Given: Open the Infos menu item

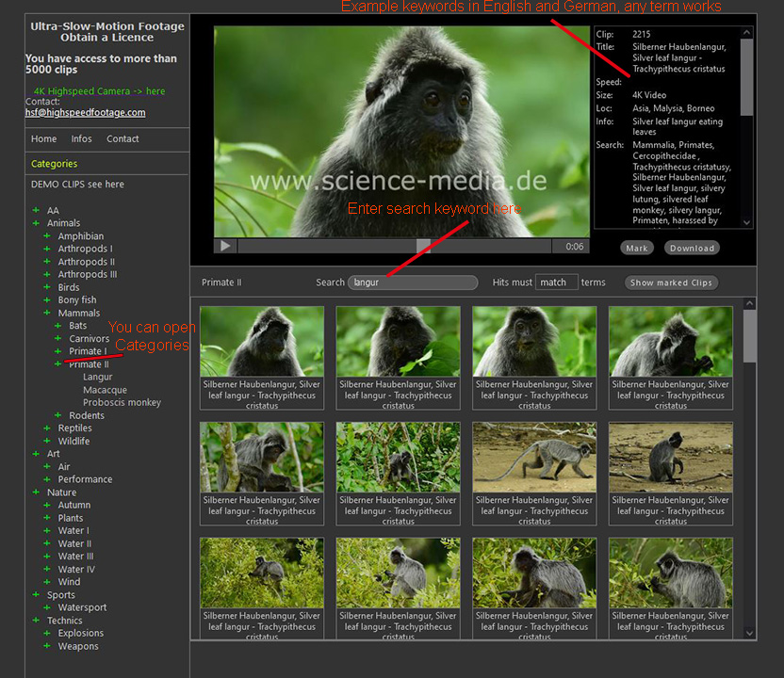Looking at the screenshot, I should click(x=82, y=139).
